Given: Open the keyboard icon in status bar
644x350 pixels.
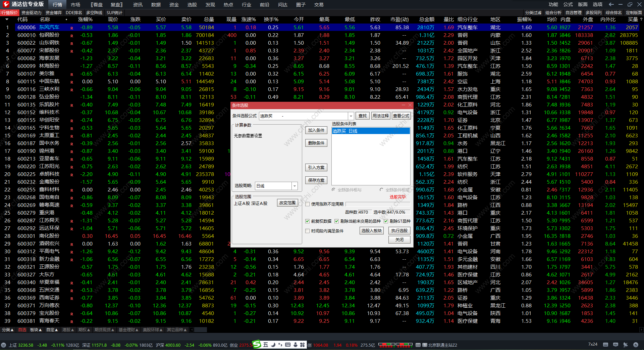Looking at the screenshot, I should (x=605, y=345).
